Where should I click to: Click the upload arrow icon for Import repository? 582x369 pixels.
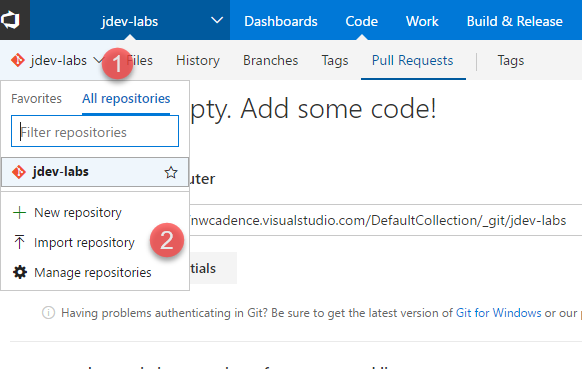tap(19, 242)
